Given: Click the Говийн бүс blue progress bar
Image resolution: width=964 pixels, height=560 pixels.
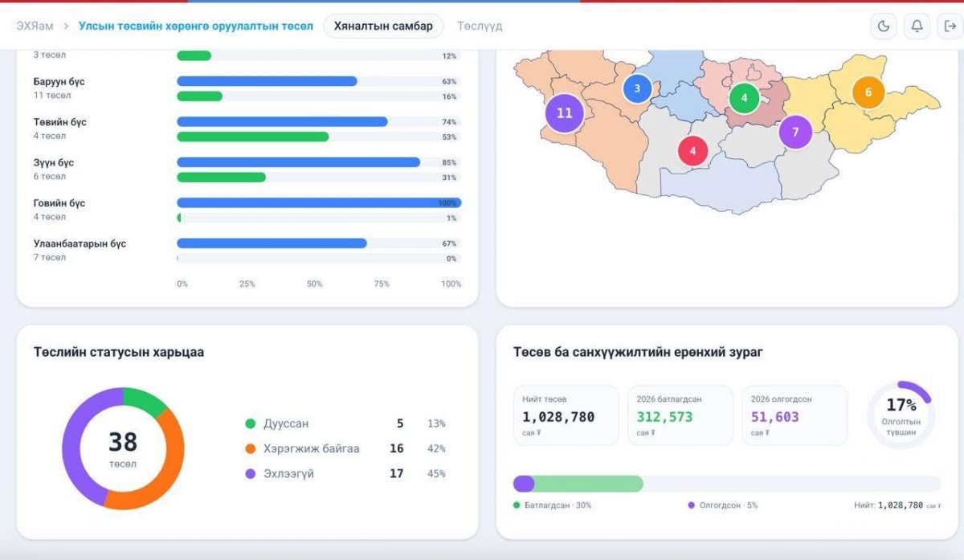Looking at the screenshot, I should [x=319, y=203].
